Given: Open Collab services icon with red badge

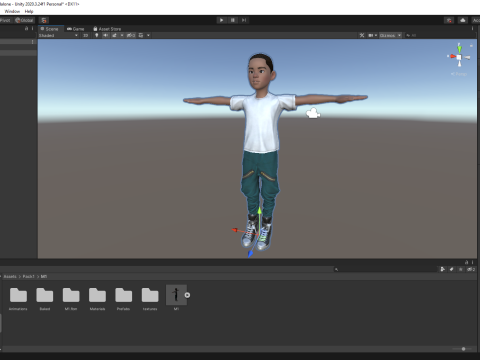Looking at the screenshot, I should 449,20.
